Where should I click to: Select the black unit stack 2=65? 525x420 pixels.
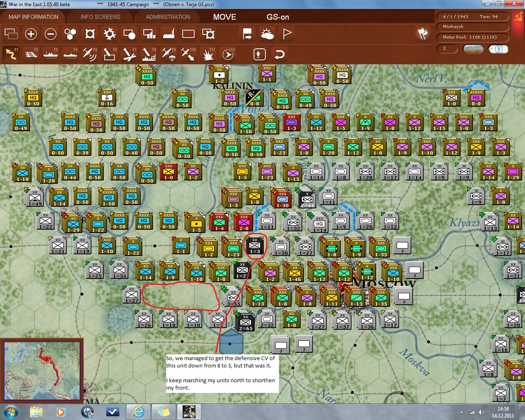click(245, 321)
